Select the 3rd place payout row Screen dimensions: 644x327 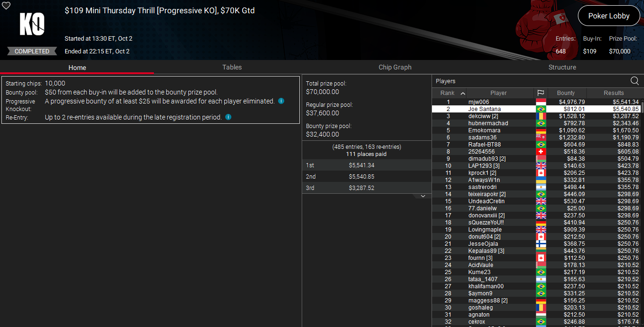click(366, 188)
